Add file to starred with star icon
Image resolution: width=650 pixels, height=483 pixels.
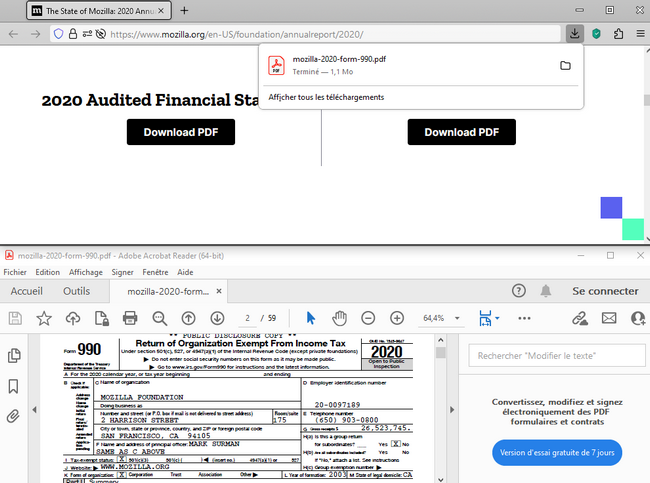(44, 318)
